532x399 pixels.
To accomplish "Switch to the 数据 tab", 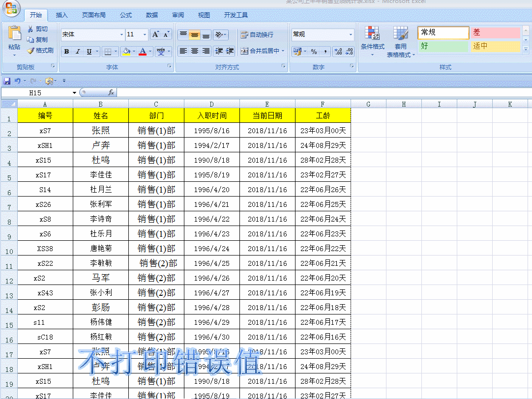I will pyautogui.click(x=152, y=15).
